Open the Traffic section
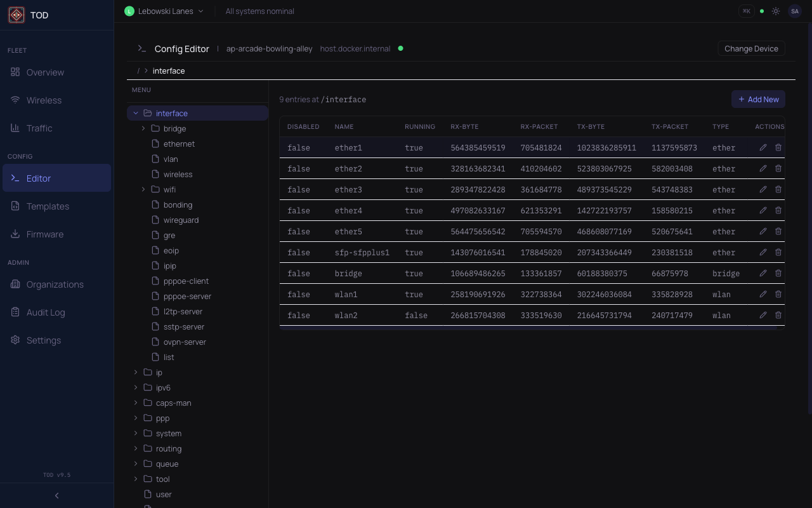Screen dimensions: 812x508 coord(39,128)
